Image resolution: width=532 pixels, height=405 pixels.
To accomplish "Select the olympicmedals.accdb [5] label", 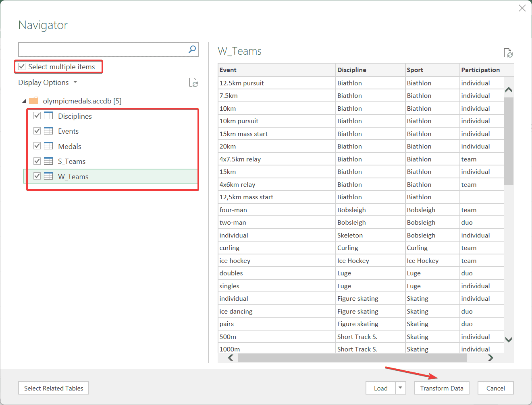I will coord(82,101).
